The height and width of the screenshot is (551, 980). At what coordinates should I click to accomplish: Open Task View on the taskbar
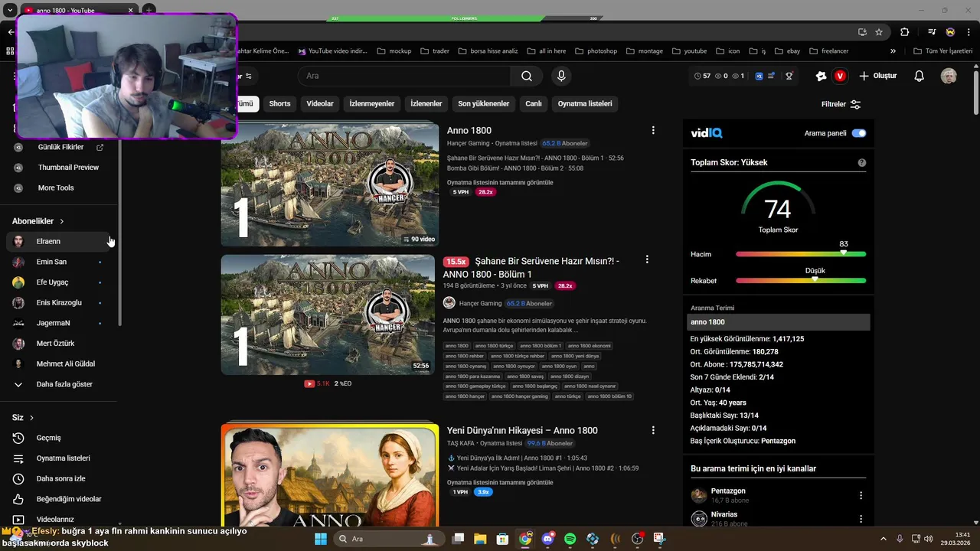coord(458,539)
